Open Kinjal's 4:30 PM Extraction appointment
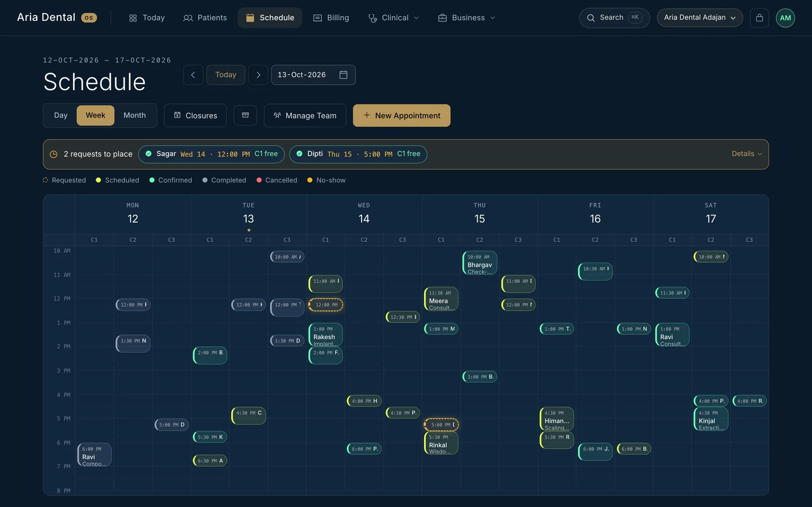 [711, 419]
